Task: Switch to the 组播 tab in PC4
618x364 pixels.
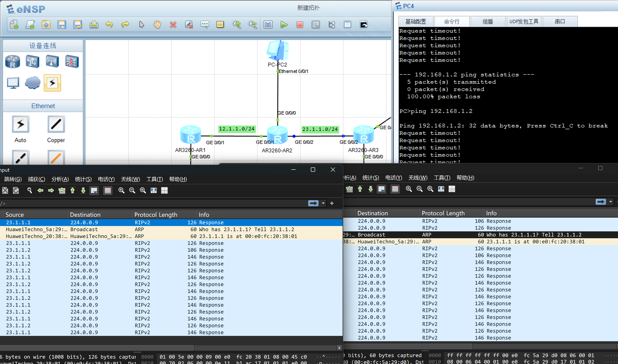Action: coord(487,22)
